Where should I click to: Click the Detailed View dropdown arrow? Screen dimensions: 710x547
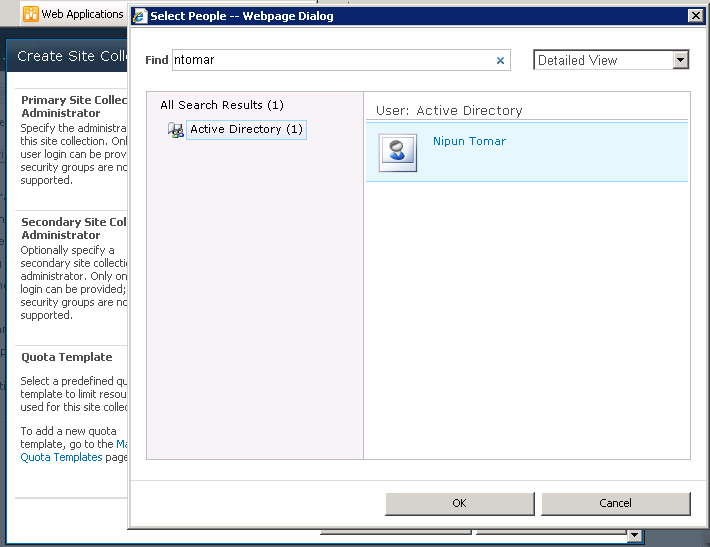click(681, 60)
